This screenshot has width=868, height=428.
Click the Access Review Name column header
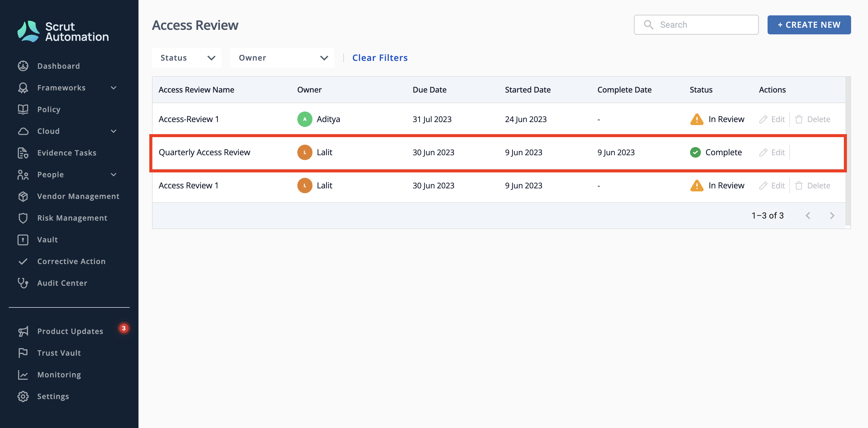tap(196, 90)
